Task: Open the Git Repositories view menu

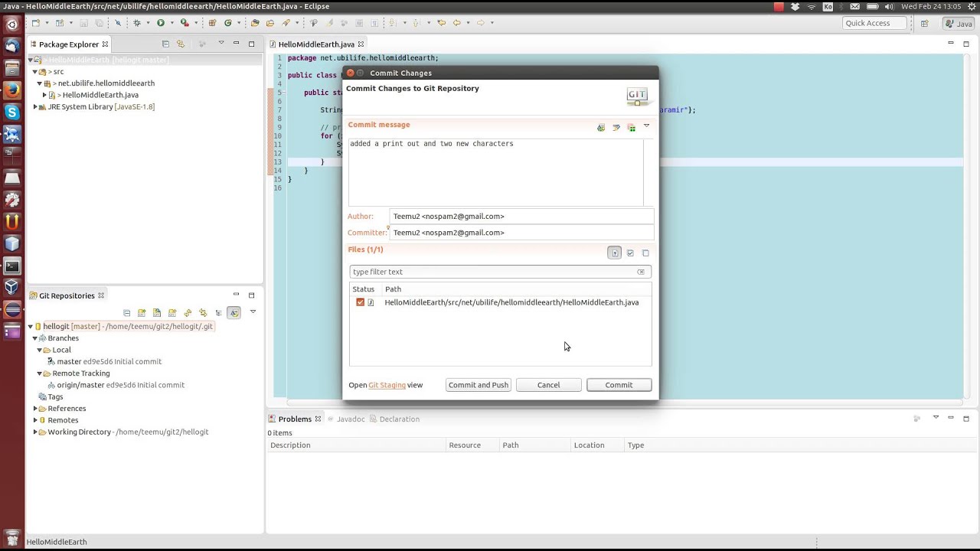Action: 253,311
